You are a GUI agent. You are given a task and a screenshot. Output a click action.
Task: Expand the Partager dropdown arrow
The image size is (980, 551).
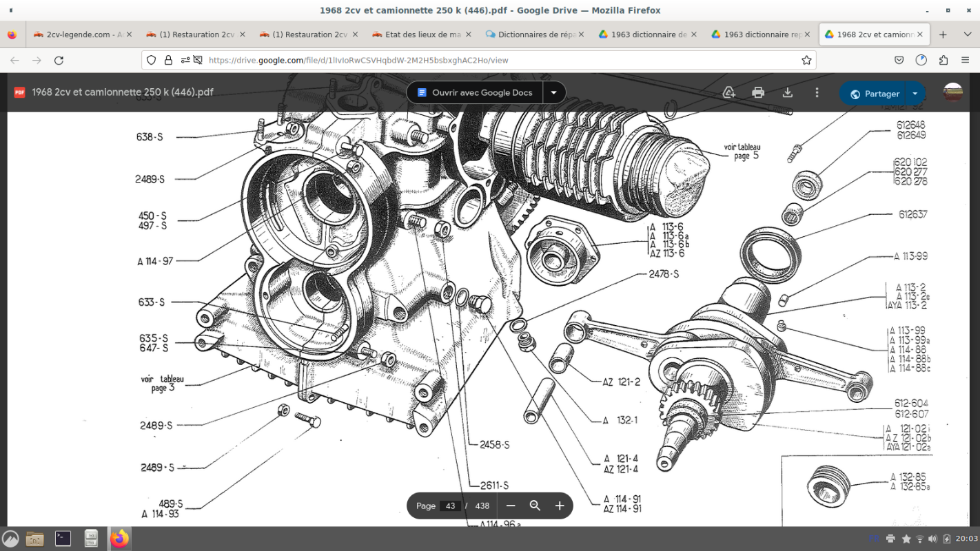coord(915,94)
